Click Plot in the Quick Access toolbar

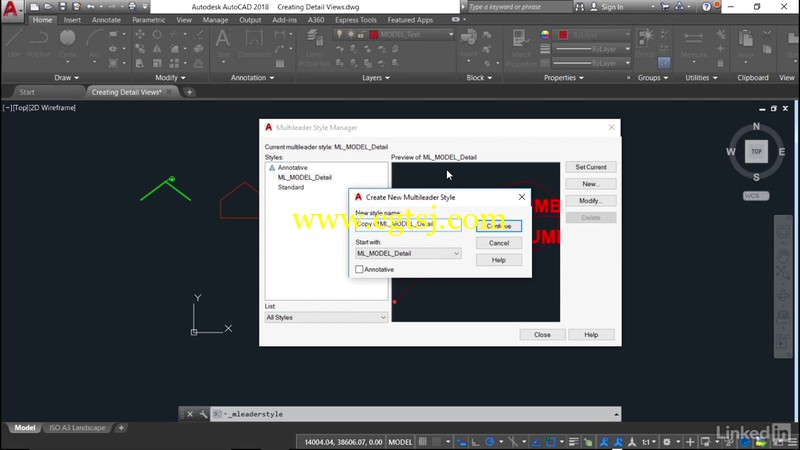click(x=132, y=7)
